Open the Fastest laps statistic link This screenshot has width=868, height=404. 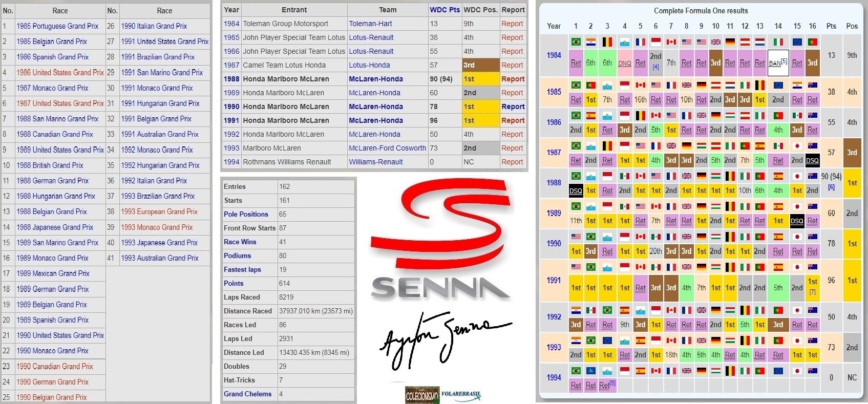point(242,269)
